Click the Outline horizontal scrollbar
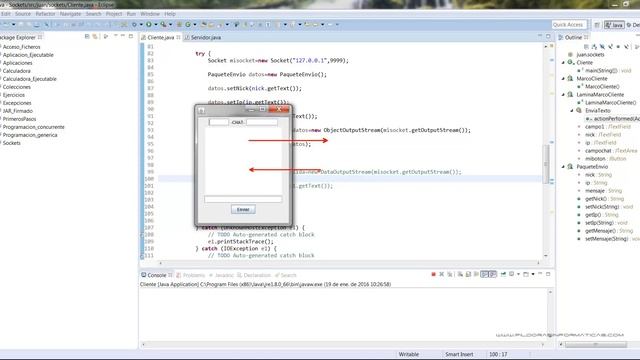Viewport: 640px width, 360px height. click(x=596, y=344)
